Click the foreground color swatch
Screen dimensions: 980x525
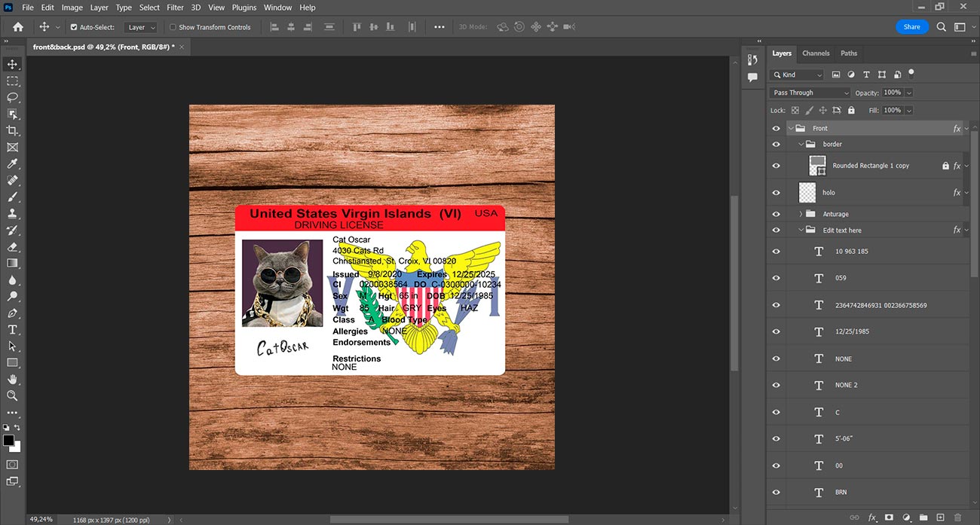coord(8,440)
